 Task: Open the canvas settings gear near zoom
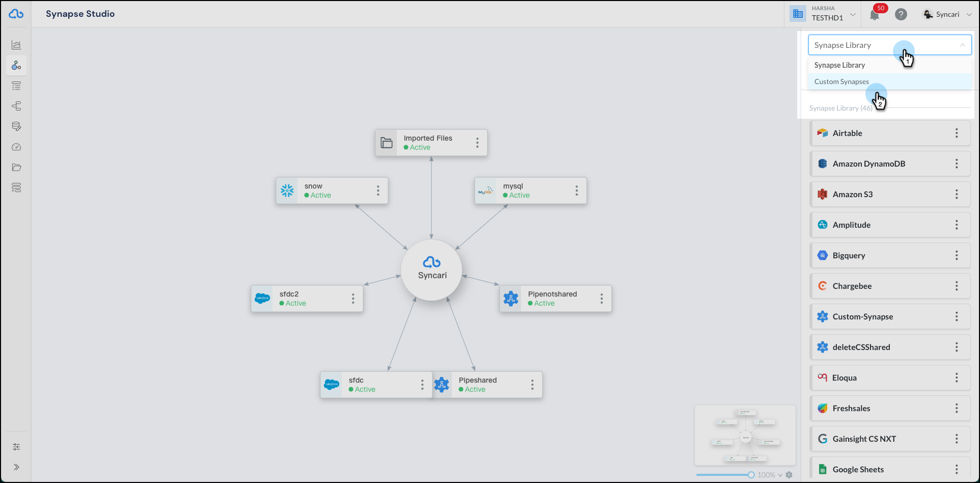click(789, 475)
